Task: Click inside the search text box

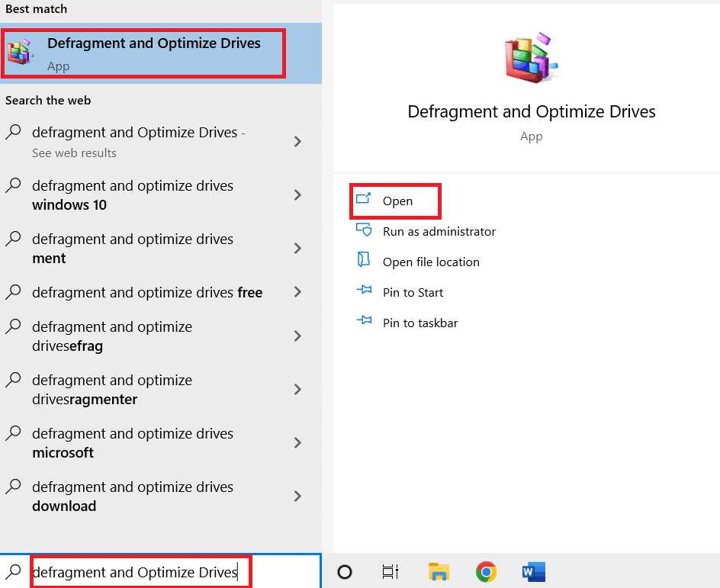Action: pos(140,572)
